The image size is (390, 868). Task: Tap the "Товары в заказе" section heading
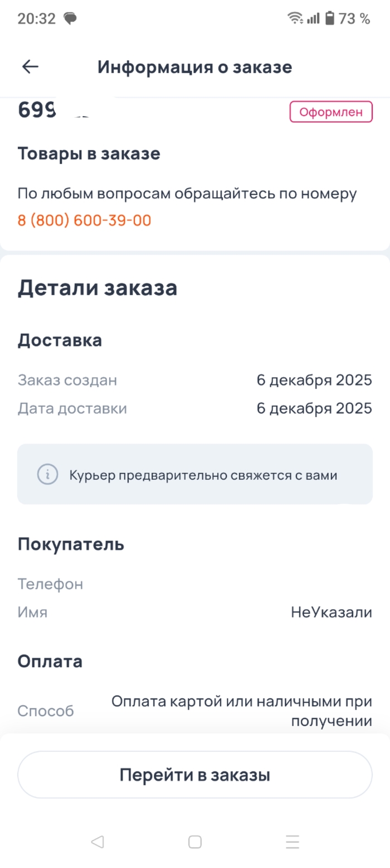click(89, 153)
